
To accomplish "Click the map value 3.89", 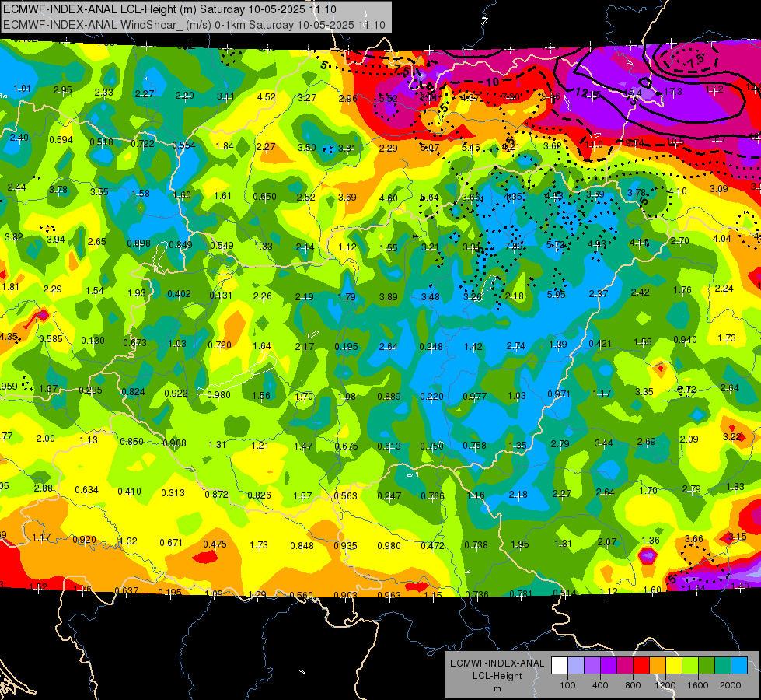I will coord(388,297).
